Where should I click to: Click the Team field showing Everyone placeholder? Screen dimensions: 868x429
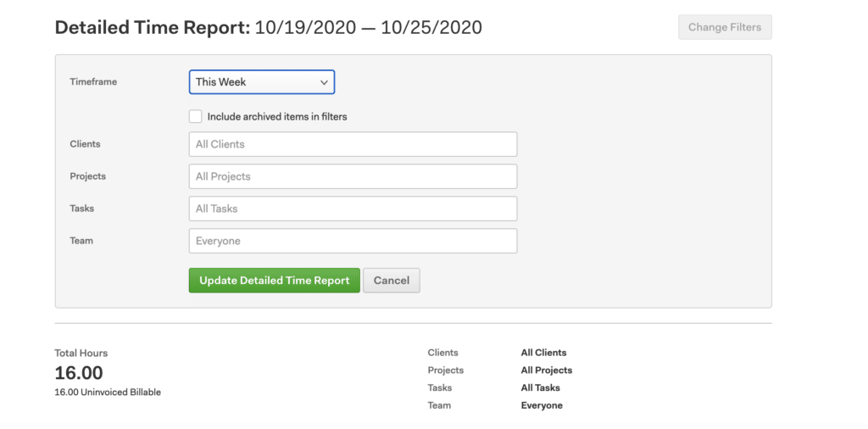[x=353, y=241]
